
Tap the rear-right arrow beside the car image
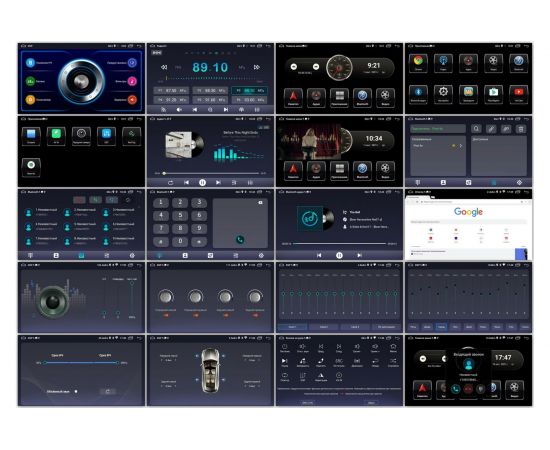tap(224, 380)
